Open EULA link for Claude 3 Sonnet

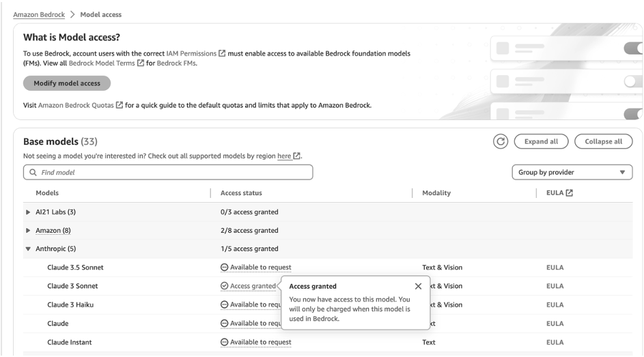coord(555,286)
